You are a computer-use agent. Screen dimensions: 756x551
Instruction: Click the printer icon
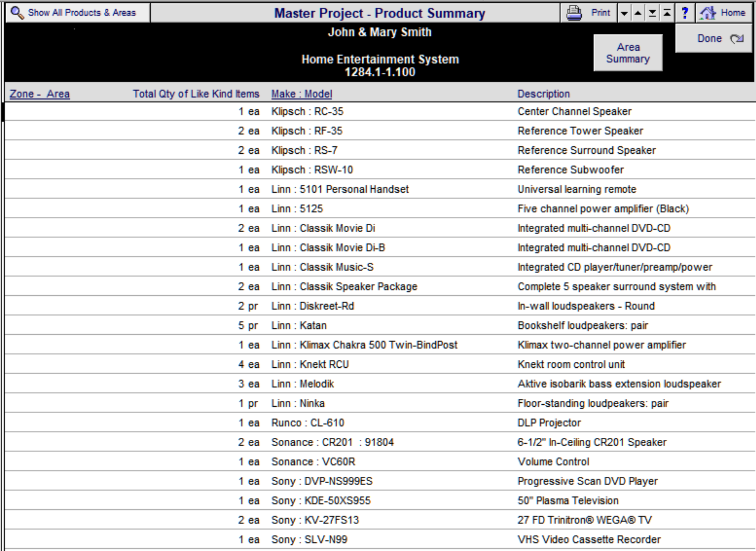click(574, 13)
